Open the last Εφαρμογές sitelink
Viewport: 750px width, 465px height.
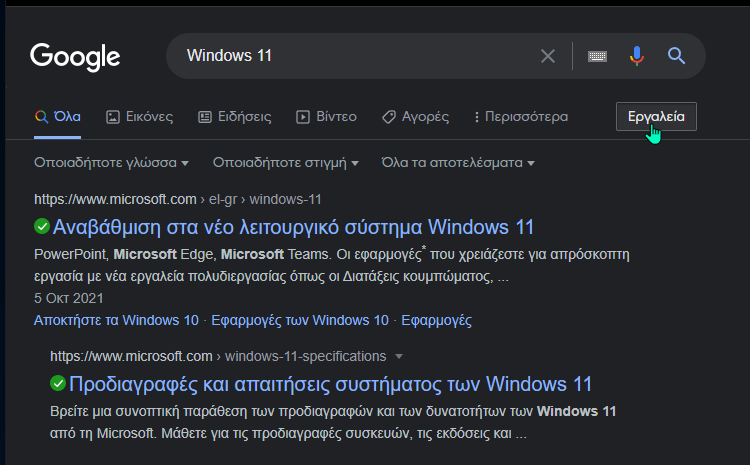pos(436,320)
